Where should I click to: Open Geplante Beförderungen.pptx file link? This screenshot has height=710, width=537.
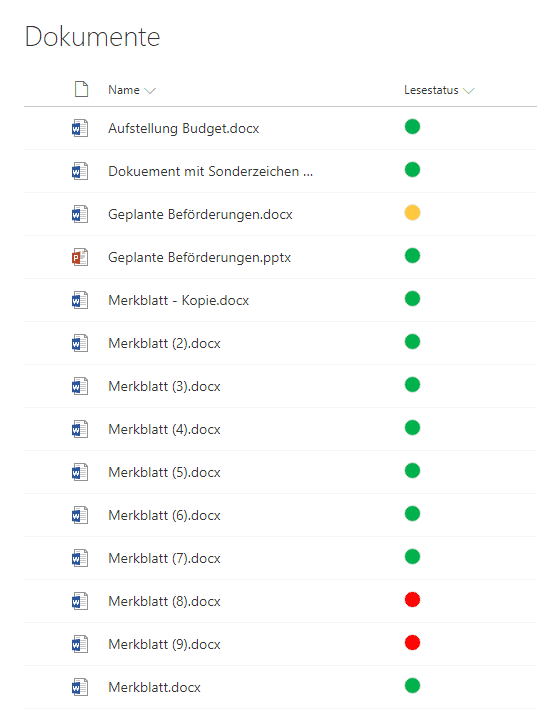(199, 258)
